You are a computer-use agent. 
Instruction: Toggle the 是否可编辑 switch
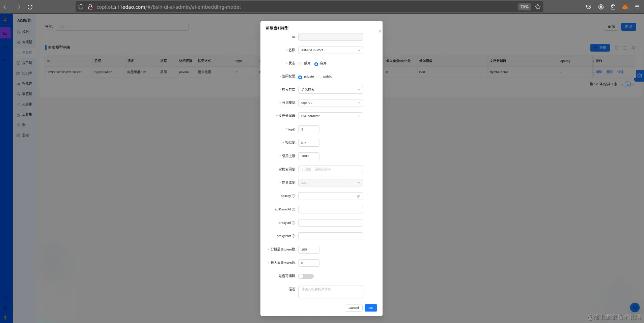(x=306, y=276)
